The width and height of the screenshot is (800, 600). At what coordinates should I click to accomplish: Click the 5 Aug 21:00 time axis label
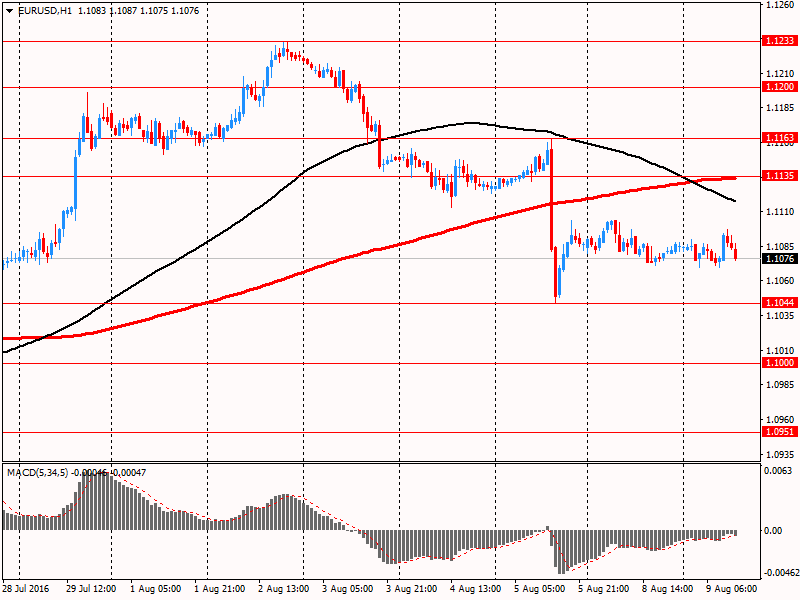(604, 589)
